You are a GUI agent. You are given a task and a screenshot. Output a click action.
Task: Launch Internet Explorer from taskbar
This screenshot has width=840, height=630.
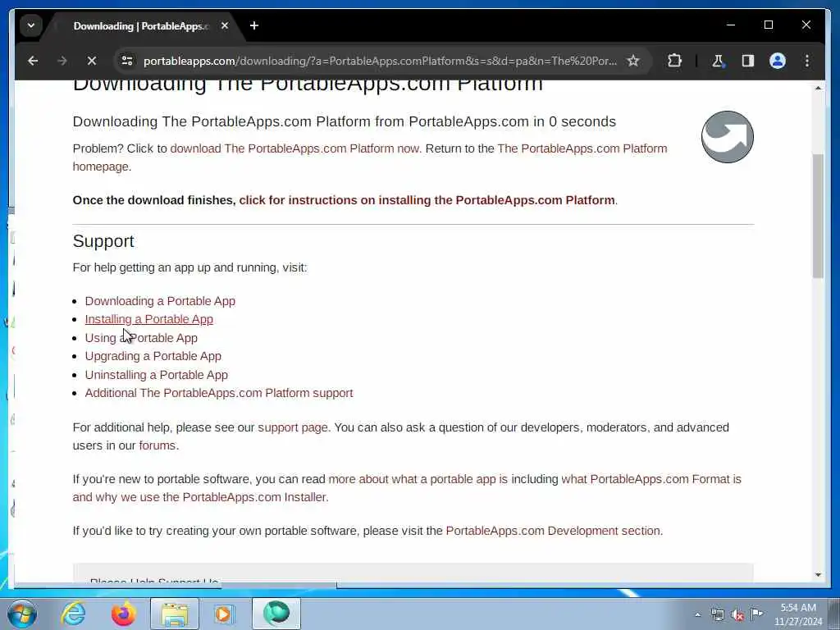click(73, 614)
